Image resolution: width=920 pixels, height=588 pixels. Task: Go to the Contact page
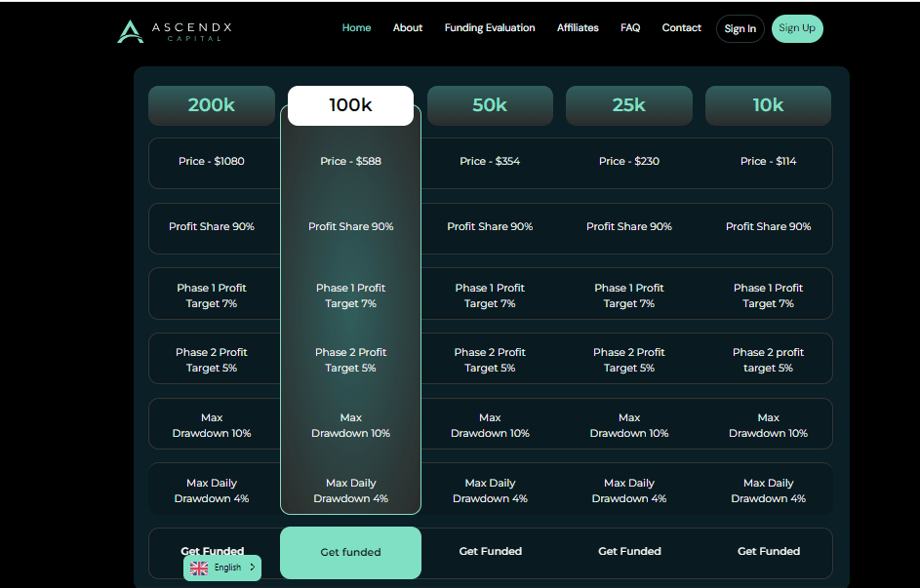coord(681,27)
